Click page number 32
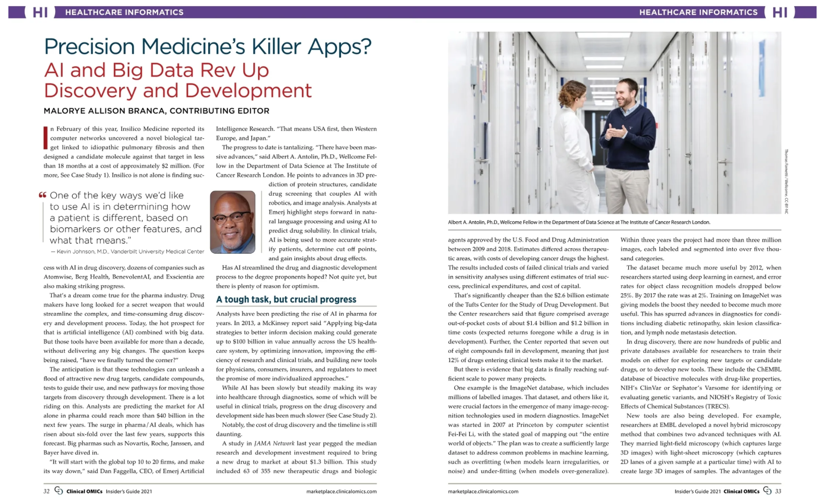 click(47, 491)
